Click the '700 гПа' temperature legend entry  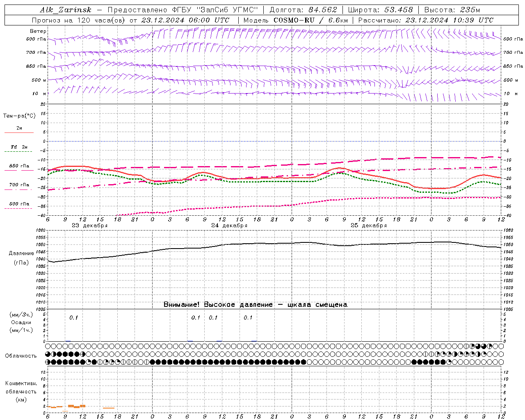coord(19,185)
